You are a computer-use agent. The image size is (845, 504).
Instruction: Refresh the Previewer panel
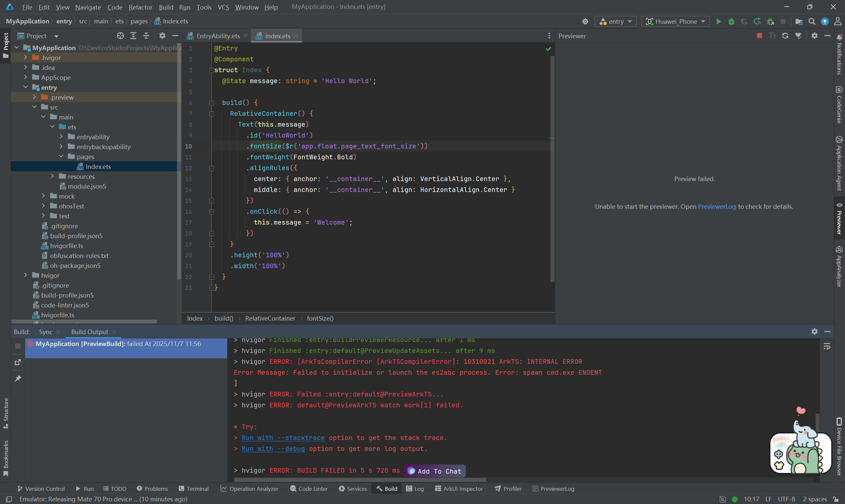[785, 36]
